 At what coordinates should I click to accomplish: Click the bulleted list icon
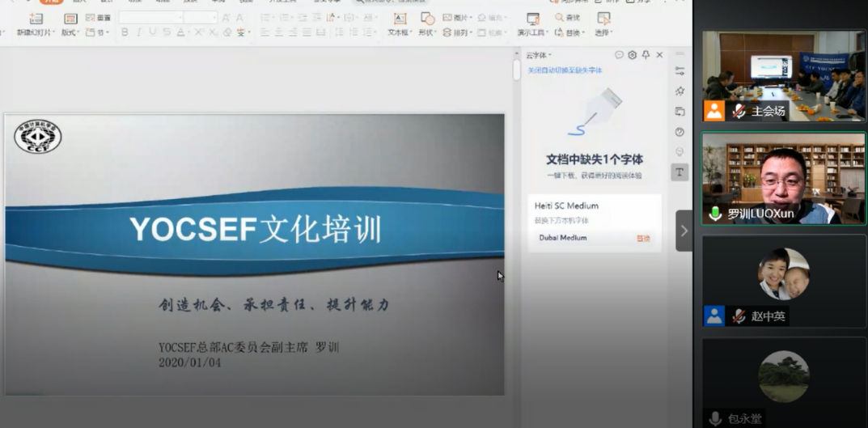[x=266, y=18]
